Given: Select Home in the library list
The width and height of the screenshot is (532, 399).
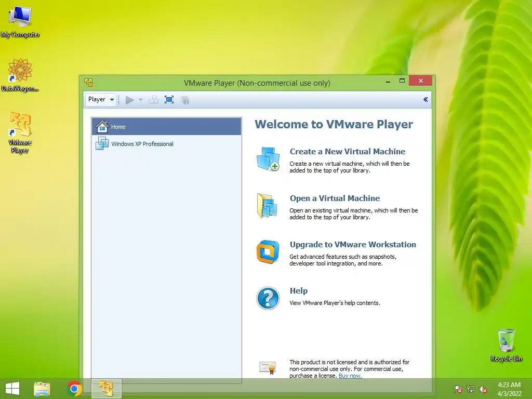Looking at the screenshot, I should point(167,127).
